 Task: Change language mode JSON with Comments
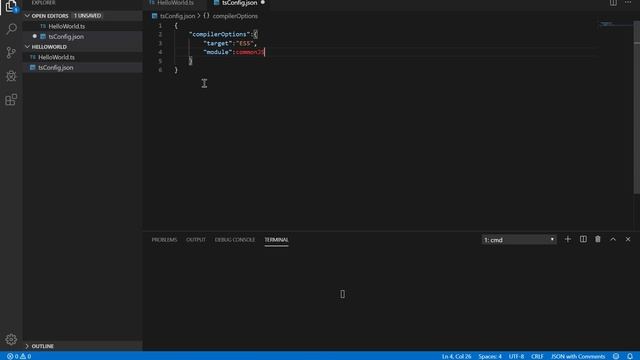pyautogui.click(x=578, y=356)
